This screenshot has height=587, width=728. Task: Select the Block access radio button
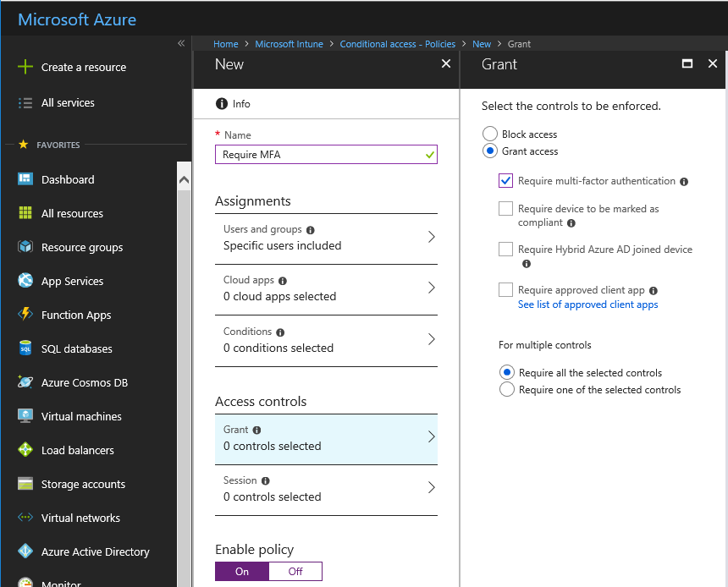pyautogui.click(x=490, y=134)
